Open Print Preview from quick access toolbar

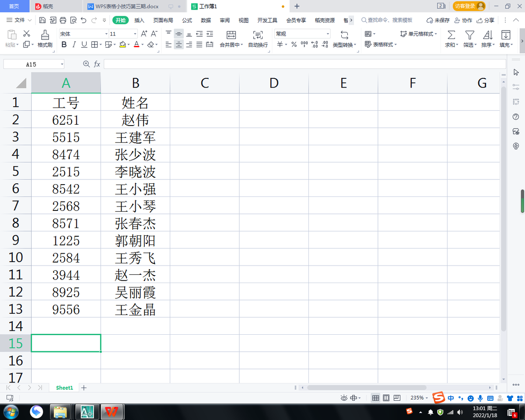[73, 20]
